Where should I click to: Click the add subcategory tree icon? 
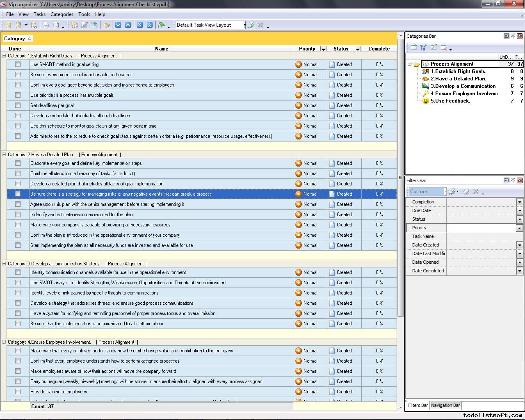point(424,48)
